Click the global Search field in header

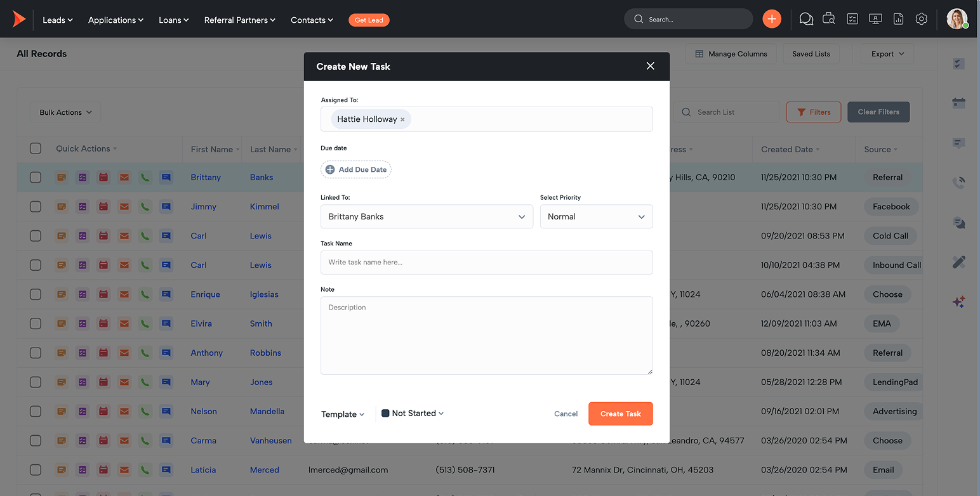point(689,19)
